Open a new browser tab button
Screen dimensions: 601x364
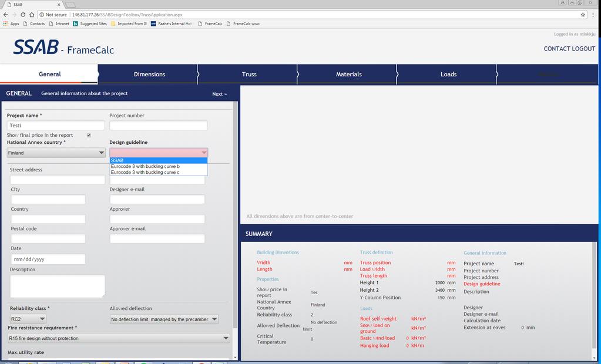(70, 5)
